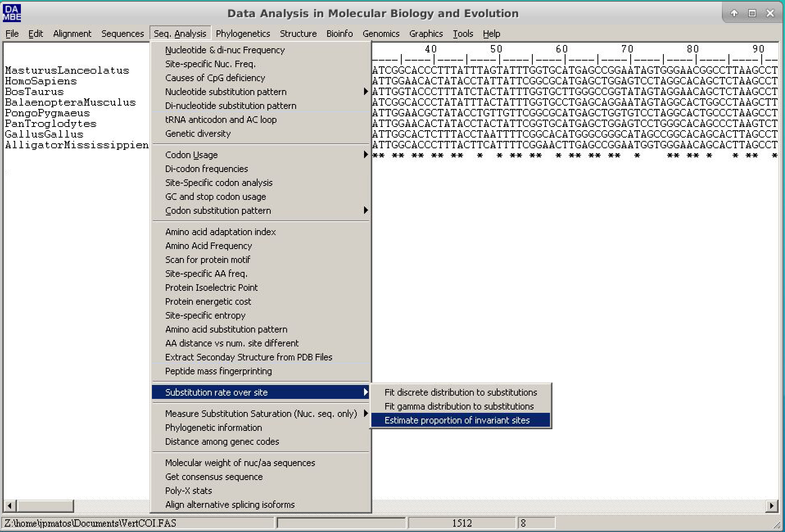Choose Site-specific AA freq.
This screenshot has width=785, height=532.
pyautogui.click(x=261, y=274)
